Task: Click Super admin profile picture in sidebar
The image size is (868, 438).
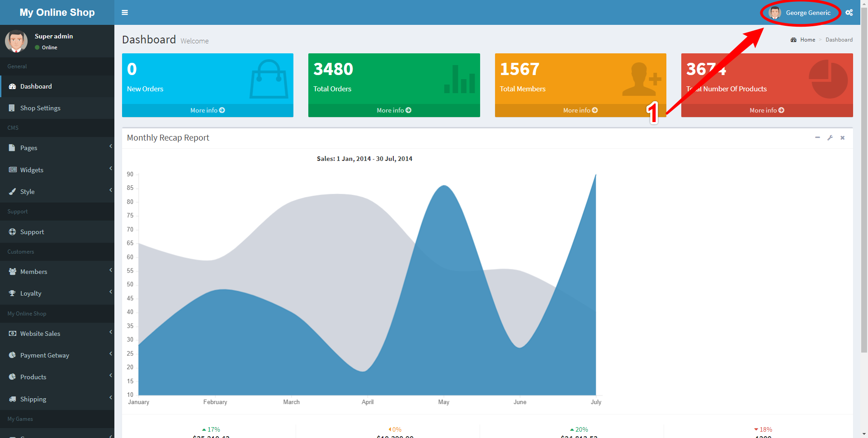Action: pyautogui.click(x=16, y=41)
